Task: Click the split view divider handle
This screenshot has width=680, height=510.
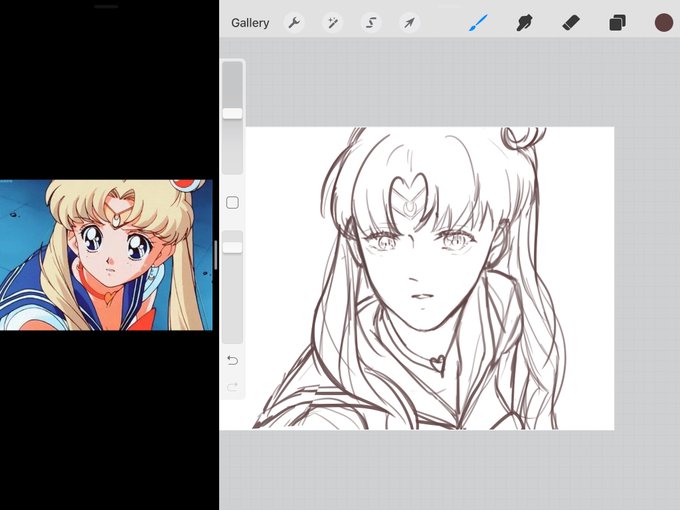Action: click(216, 255)
